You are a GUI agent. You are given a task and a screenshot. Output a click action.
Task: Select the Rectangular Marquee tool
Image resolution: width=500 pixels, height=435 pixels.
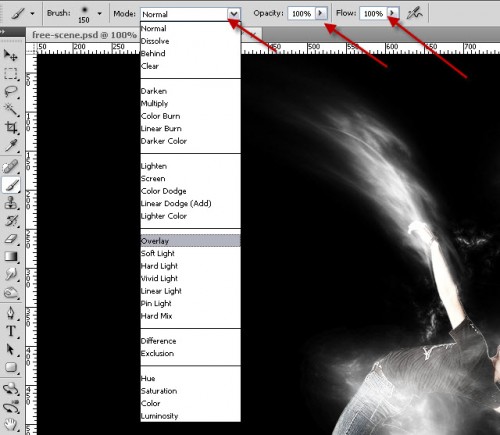pos(11,73)
